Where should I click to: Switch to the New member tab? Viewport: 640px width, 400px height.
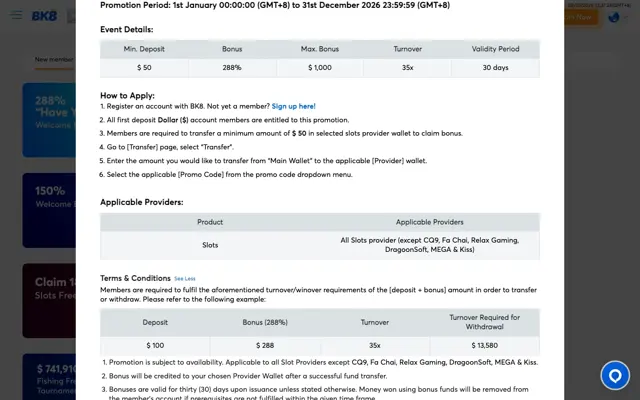54,60
